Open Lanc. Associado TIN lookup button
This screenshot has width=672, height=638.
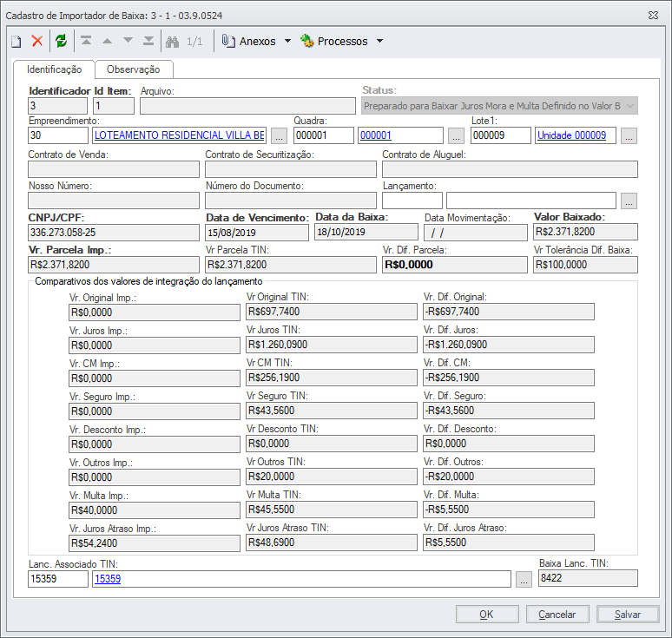[524, 579]
